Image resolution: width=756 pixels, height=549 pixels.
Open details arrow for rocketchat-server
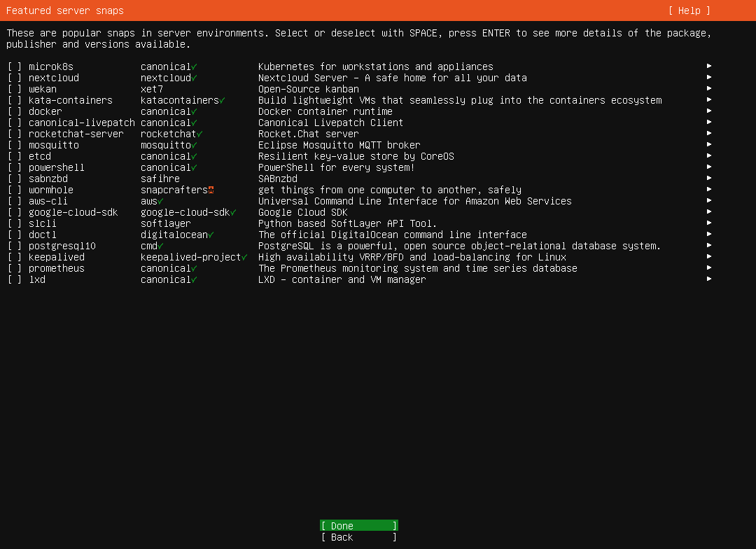click(x=708, y=133)
